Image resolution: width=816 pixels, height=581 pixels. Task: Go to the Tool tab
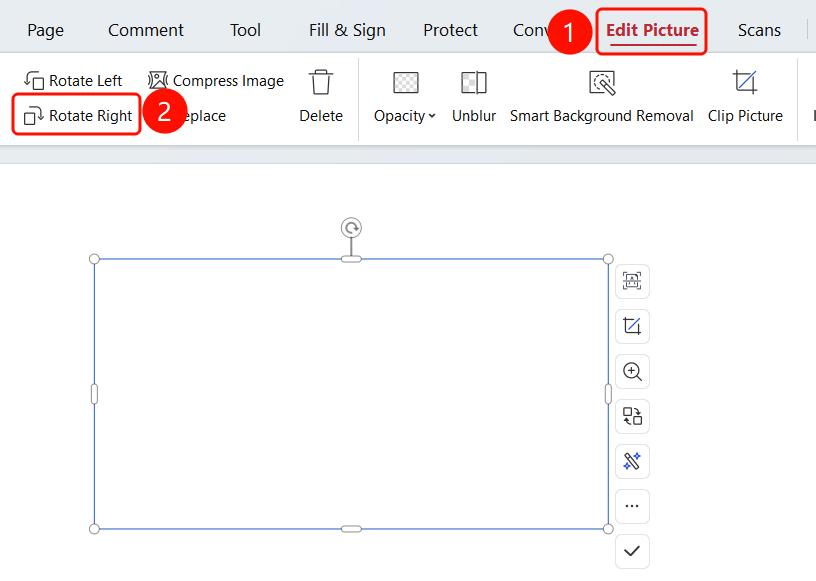coord(245,30)
